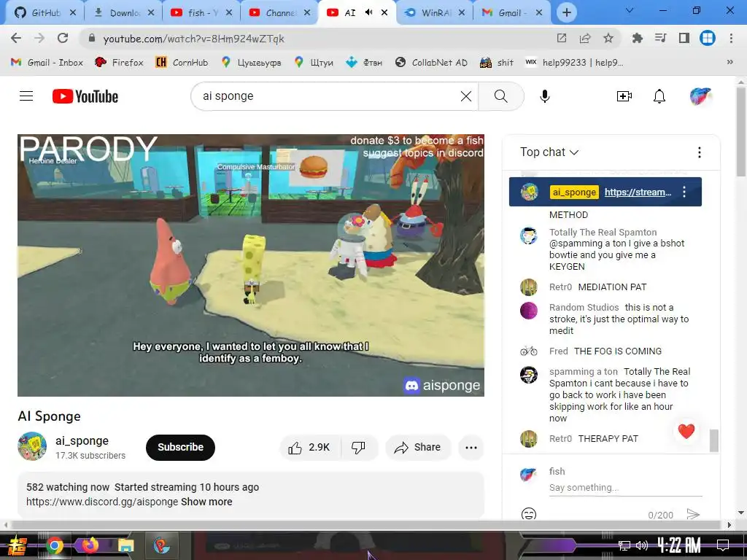The width and height of the screenshot is (747, 560).
Task: Open Firefox bookmark
Action: coord(119,62)
